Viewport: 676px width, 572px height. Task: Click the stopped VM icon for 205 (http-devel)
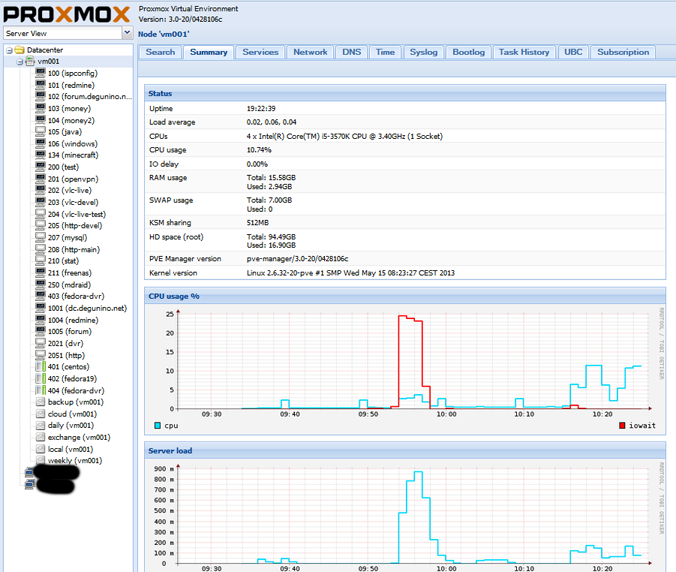(41, 225)
